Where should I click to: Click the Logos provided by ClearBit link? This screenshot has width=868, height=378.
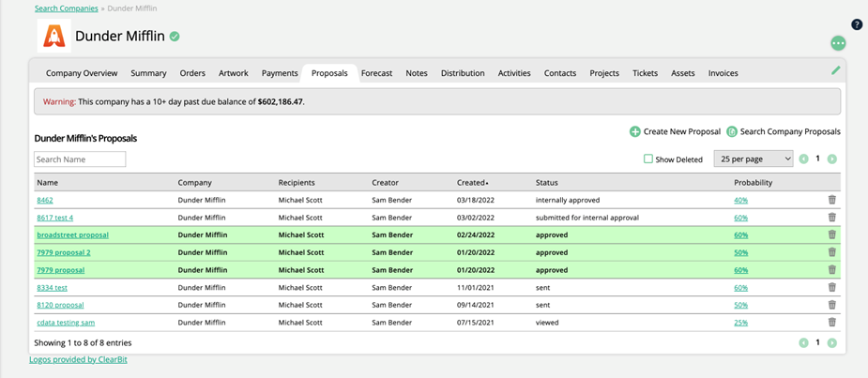(x=78, y=360)
